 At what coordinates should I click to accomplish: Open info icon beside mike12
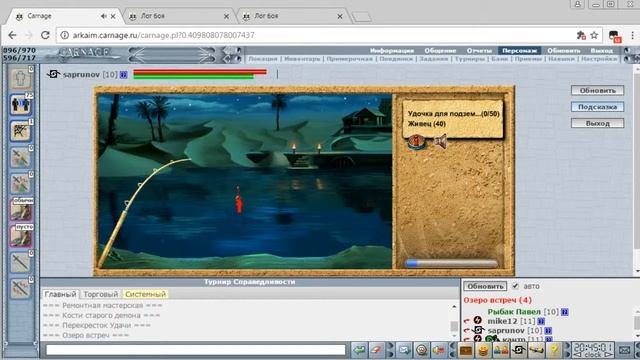[x=541, y=321]
